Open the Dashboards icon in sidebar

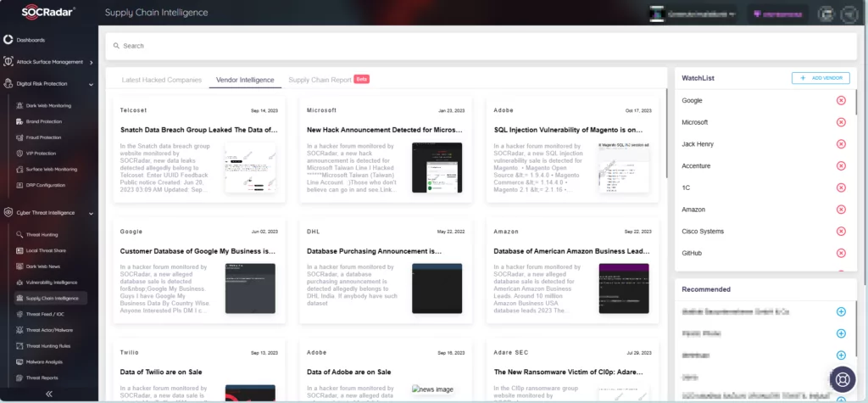[8, 40]
